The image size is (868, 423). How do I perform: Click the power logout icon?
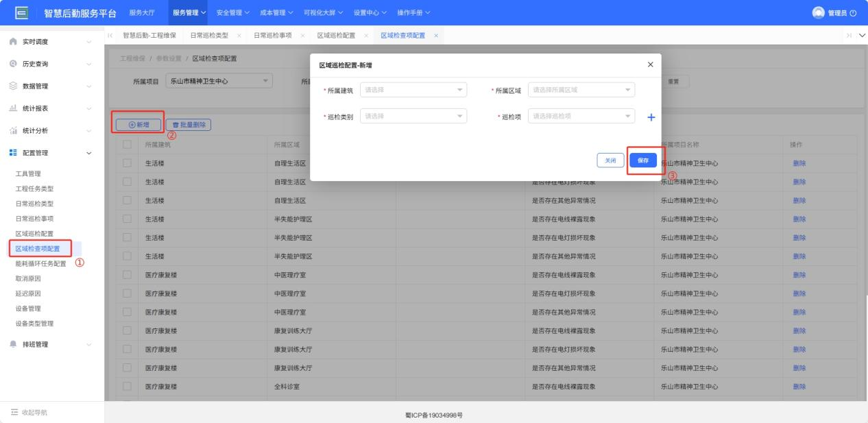[x=853, y=13]
